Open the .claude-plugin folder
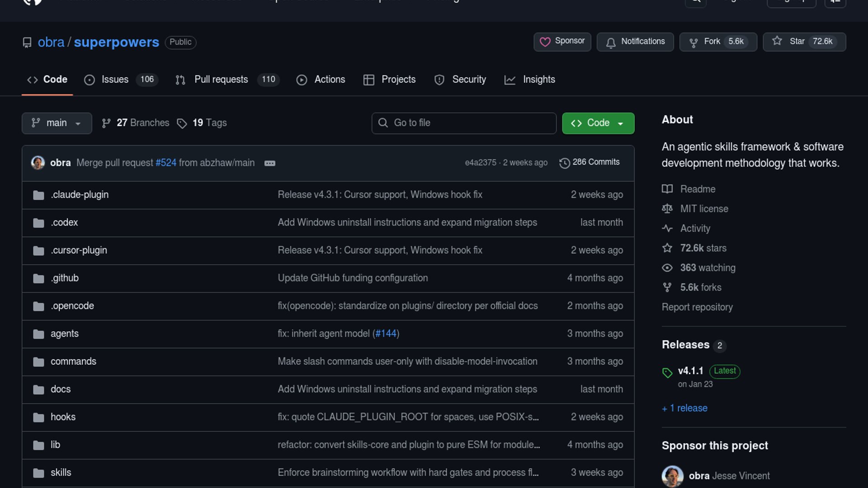868x488 pixels. click(x=80, y=195)
